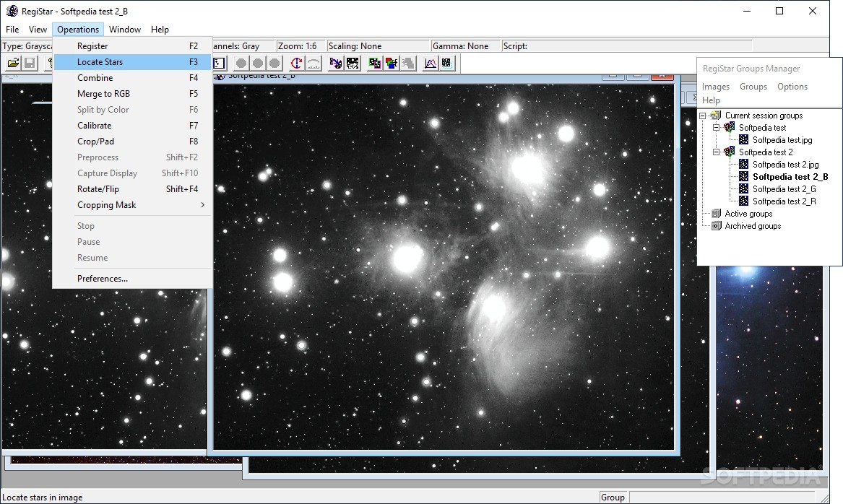Viewport: 843px width, 504px height.
Task: Click the RegiStar app icon in title bar
Action: (12, 11)
